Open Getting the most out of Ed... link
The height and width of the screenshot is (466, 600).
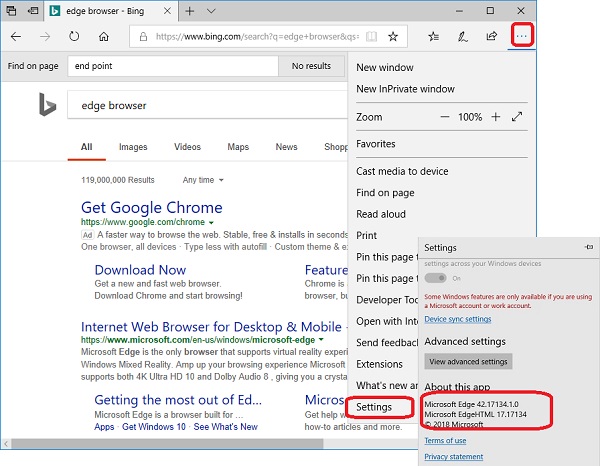point(178,400)
